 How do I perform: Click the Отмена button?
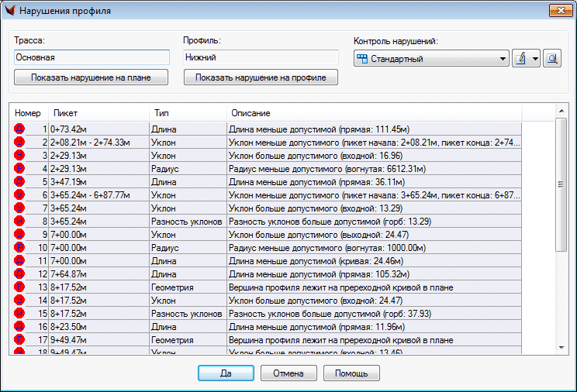coord(288,373)
